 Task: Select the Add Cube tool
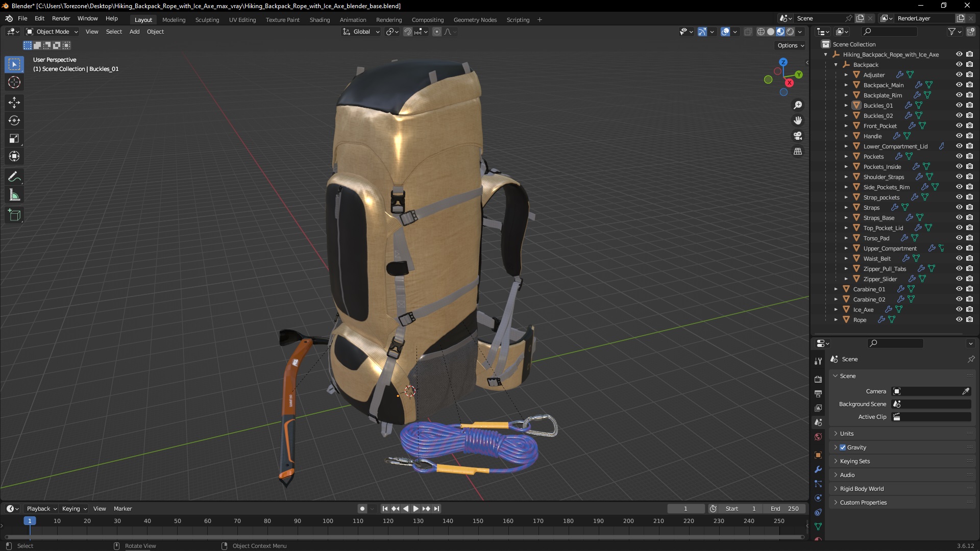pos(14,215)
